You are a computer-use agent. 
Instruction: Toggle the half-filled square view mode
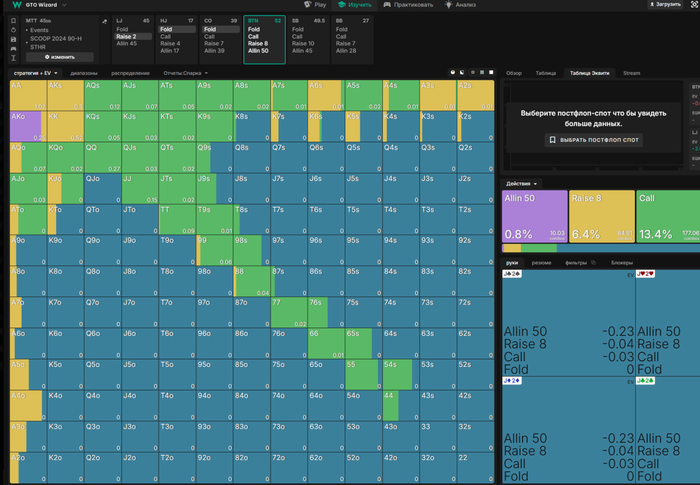click(x=464, y=73)
